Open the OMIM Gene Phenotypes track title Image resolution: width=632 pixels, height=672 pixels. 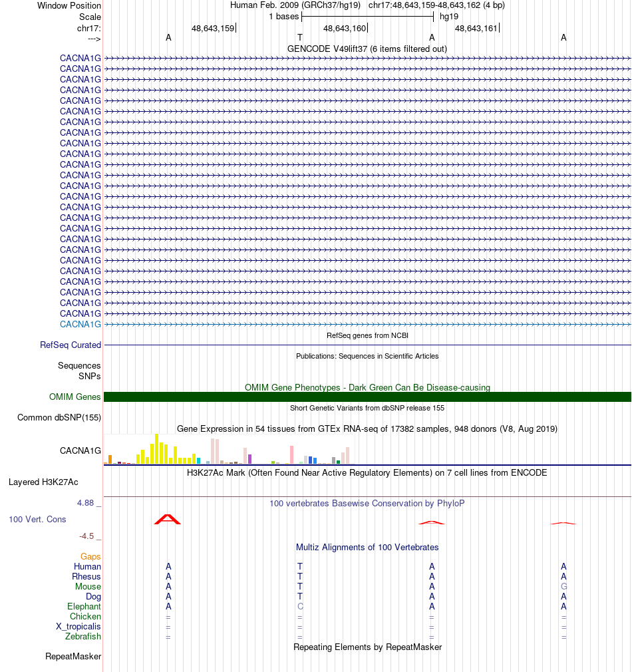point(367,387)
